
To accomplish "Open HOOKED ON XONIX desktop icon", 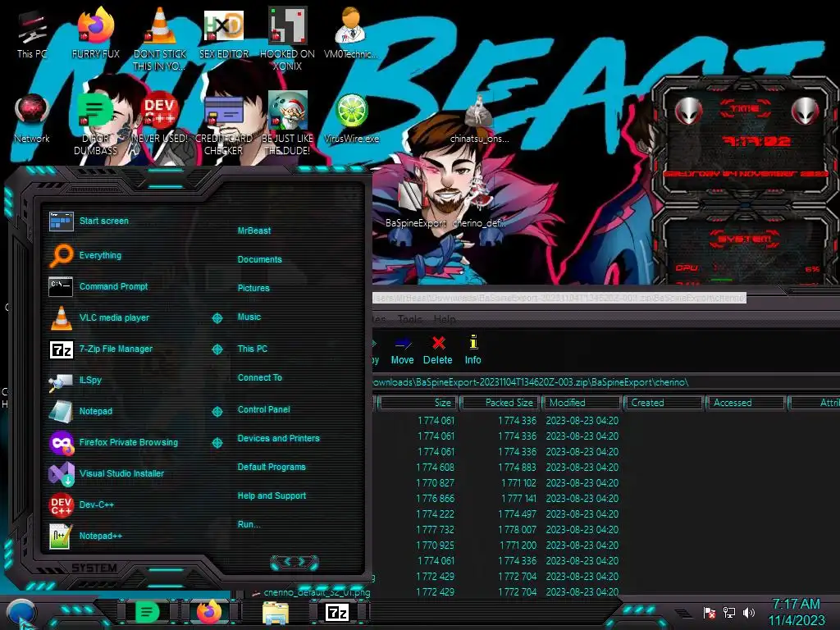I will tap(287, 39).
